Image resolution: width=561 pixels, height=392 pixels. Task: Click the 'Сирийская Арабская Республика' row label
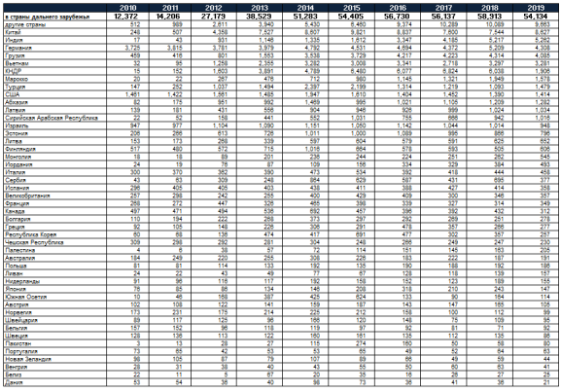[x=52, y=118]
